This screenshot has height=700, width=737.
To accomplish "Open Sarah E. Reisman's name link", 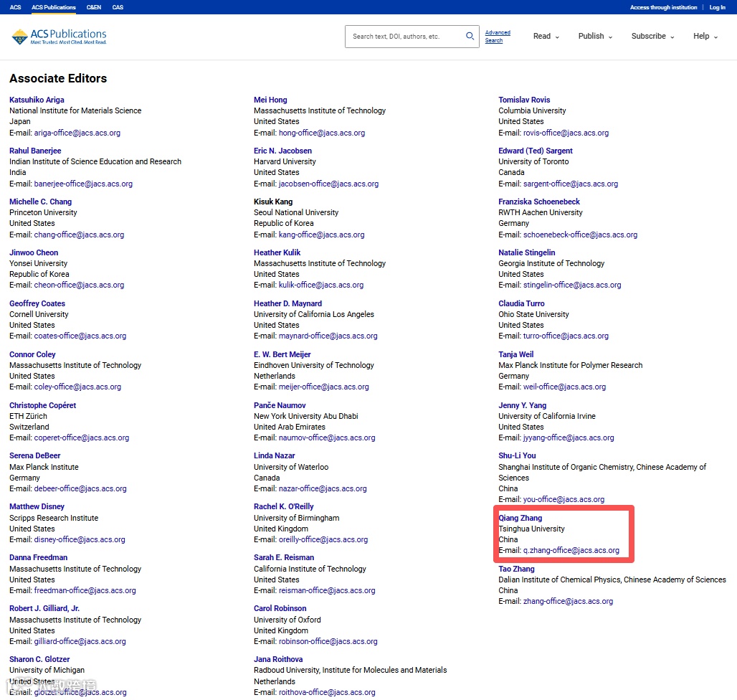I will pos(284,557).
